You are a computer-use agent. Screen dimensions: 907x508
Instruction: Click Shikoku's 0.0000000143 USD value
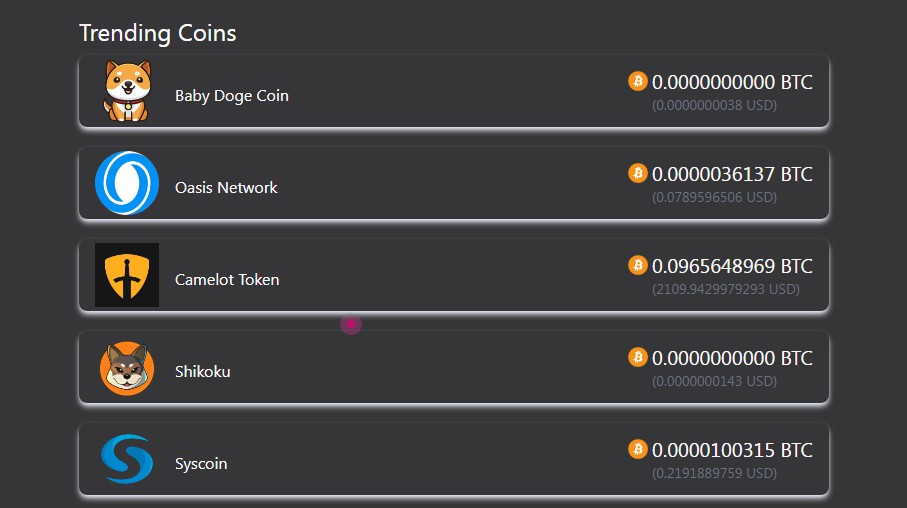(x=714, y=382)
